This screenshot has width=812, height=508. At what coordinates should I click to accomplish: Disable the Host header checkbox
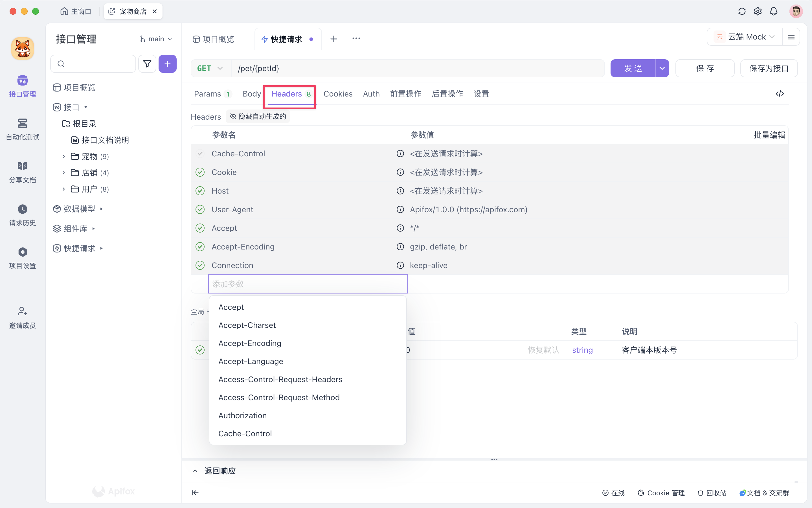coord(200,190)
